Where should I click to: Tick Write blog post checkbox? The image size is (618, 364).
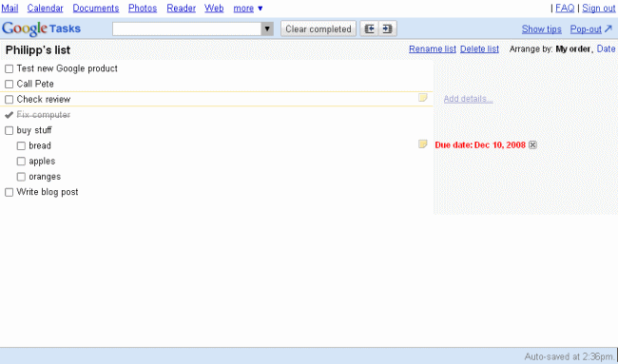10,192
